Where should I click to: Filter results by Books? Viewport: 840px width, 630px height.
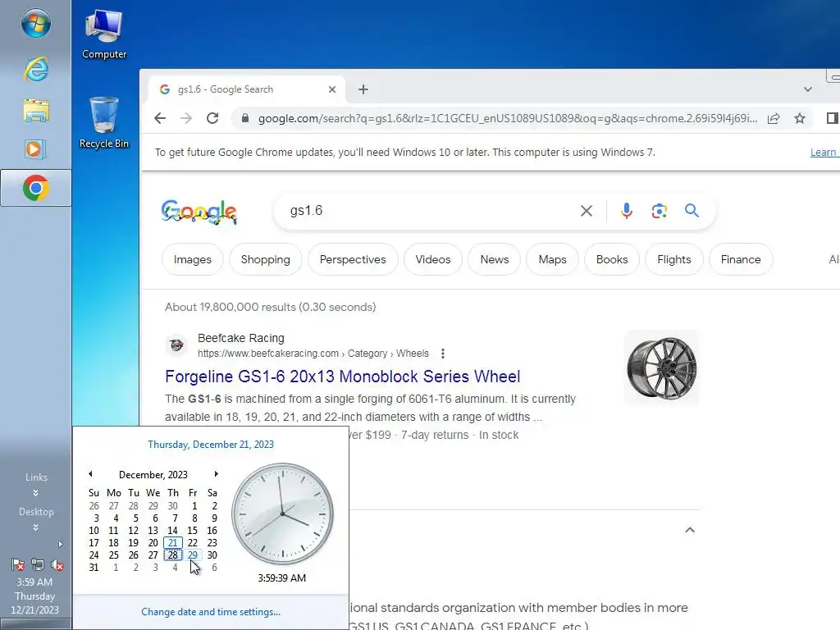click(612, 259)
